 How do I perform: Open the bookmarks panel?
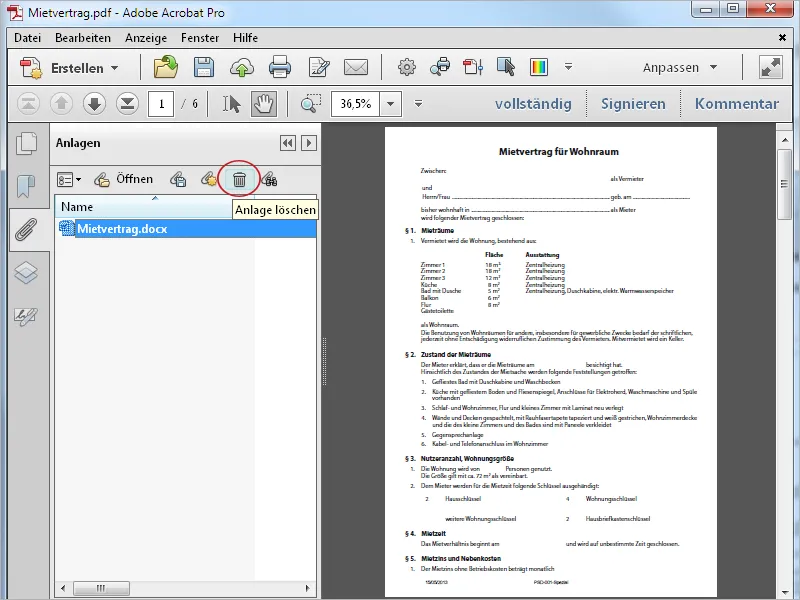(x=26, y=186)
